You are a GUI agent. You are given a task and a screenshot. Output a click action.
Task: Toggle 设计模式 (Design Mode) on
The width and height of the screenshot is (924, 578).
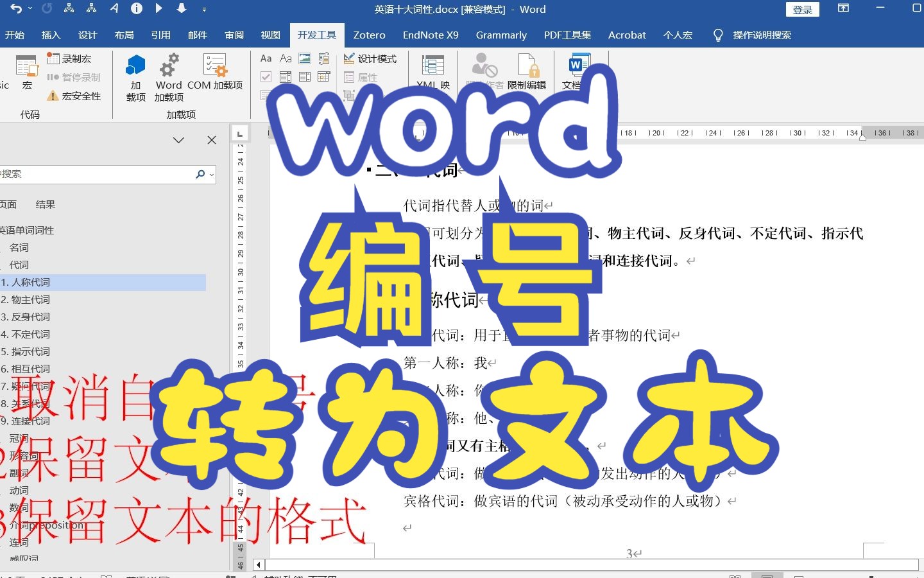tap(372, 58)
